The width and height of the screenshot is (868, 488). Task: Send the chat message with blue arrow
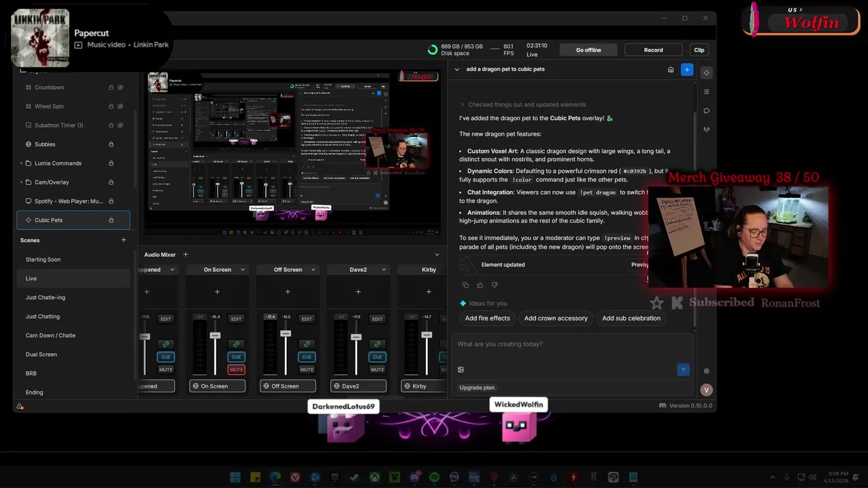(684, 369)
